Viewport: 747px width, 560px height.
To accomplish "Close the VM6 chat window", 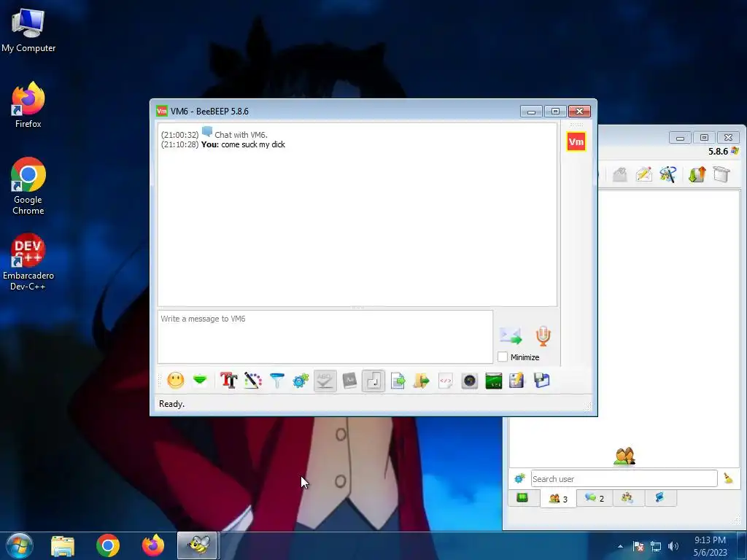I will [x=579, y=111].
